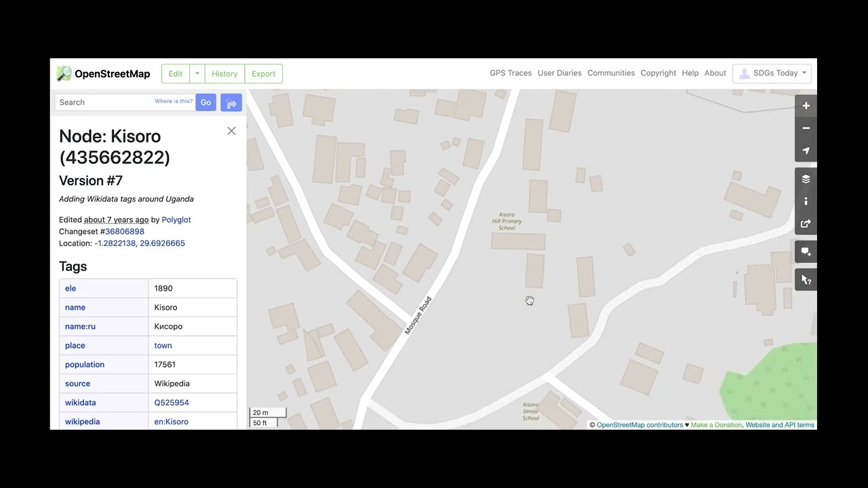
Task: Close the Node Kisoro sidebar
Action: click(x=231, y=131)
